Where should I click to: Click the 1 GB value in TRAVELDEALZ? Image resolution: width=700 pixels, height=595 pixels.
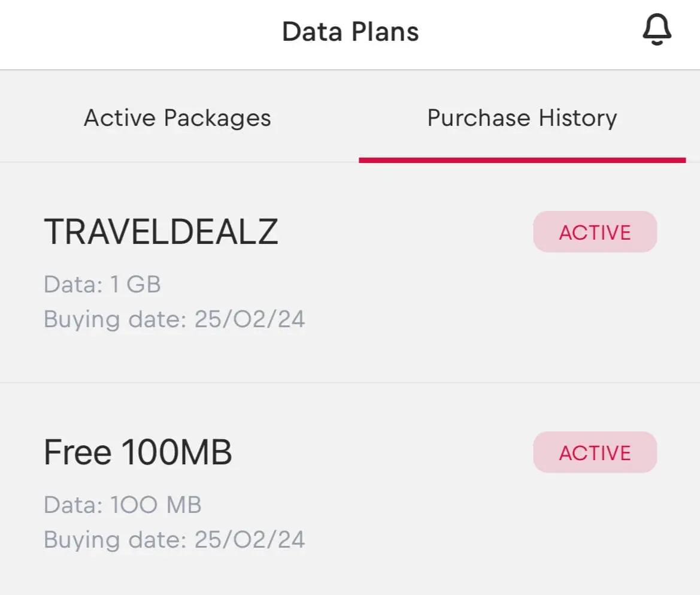point(136,284)
